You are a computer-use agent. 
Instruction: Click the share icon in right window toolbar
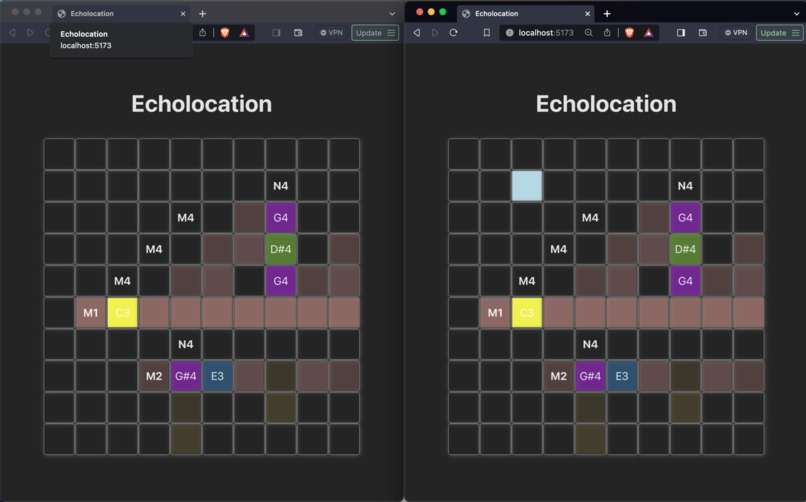pyautogui.click(x=607, y=33)
